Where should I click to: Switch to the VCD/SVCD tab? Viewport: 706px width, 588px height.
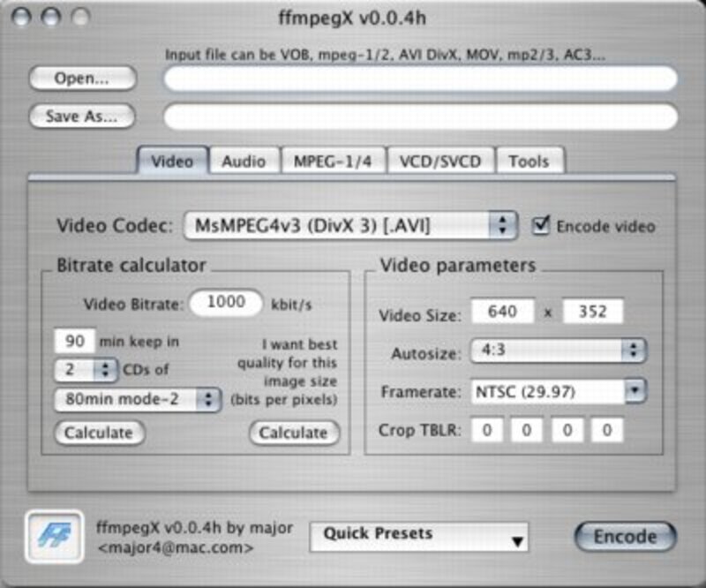[x=440, y=161]
